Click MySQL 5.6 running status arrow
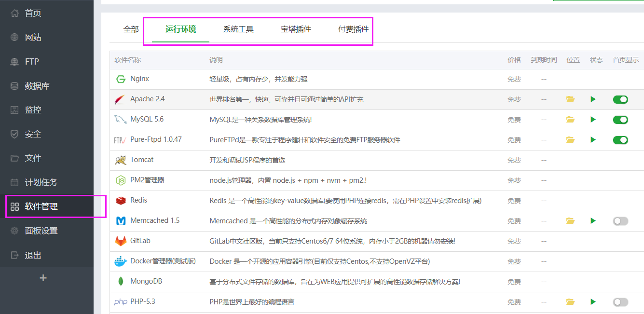The height and width of the screenshot is (314, 644). pyautogui.click(x=593, y=119)
